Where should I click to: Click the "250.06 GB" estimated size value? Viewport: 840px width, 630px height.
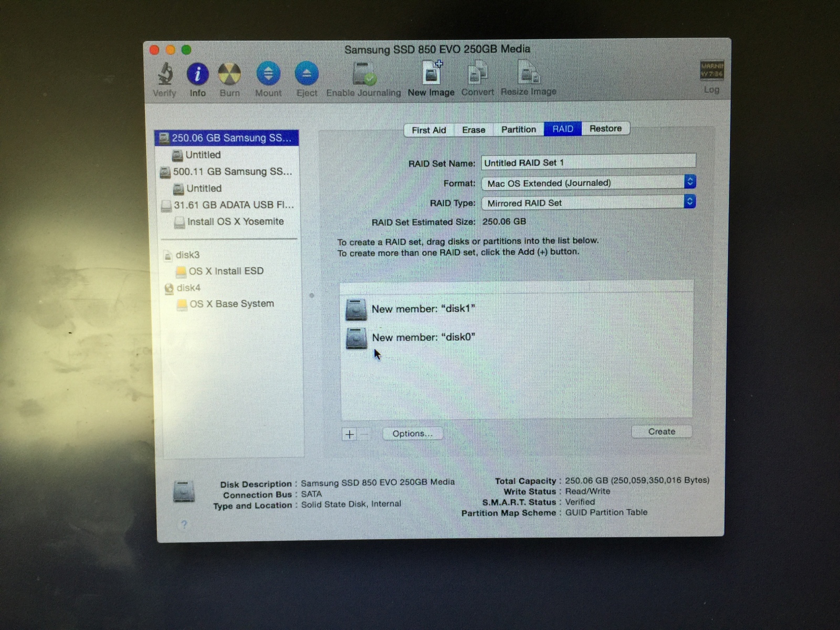504,222
